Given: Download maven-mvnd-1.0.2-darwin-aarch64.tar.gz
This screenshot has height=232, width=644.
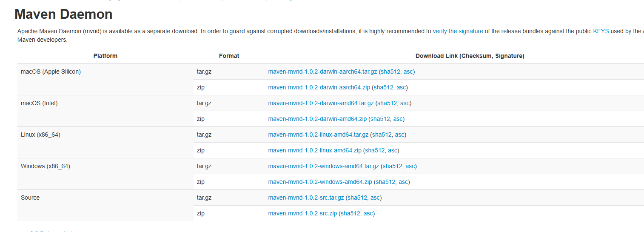Looking at the screenshot, I should (322, 72).
